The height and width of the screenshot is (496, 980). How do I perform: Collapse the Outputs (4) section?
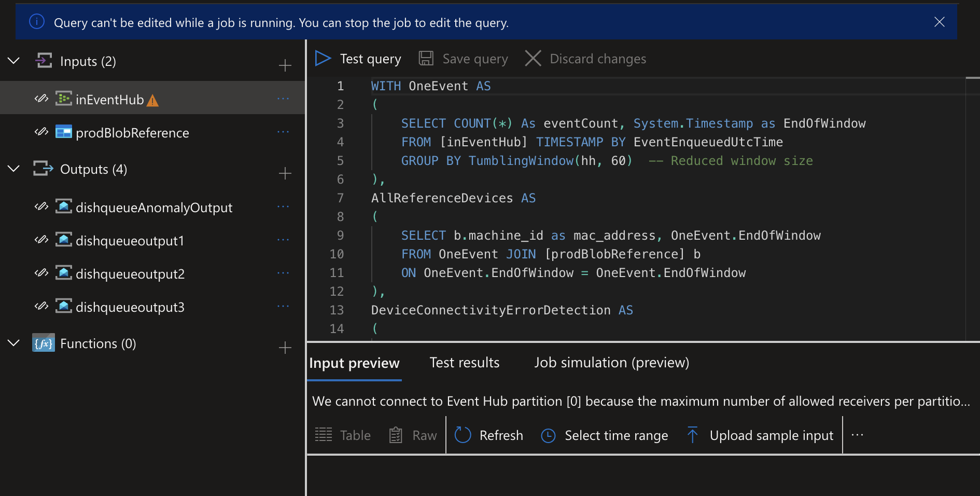(x=14, y=169)
